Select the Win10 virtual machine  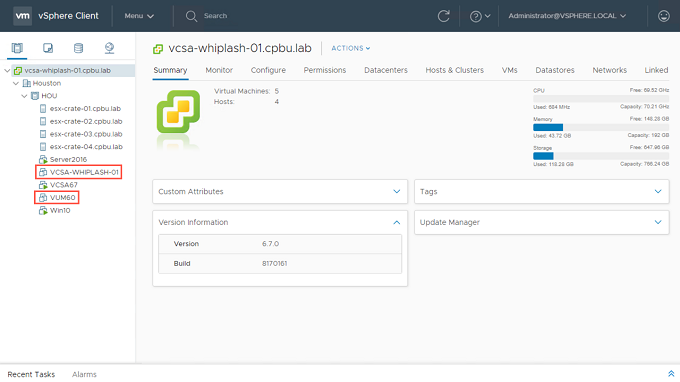[60, 210]
